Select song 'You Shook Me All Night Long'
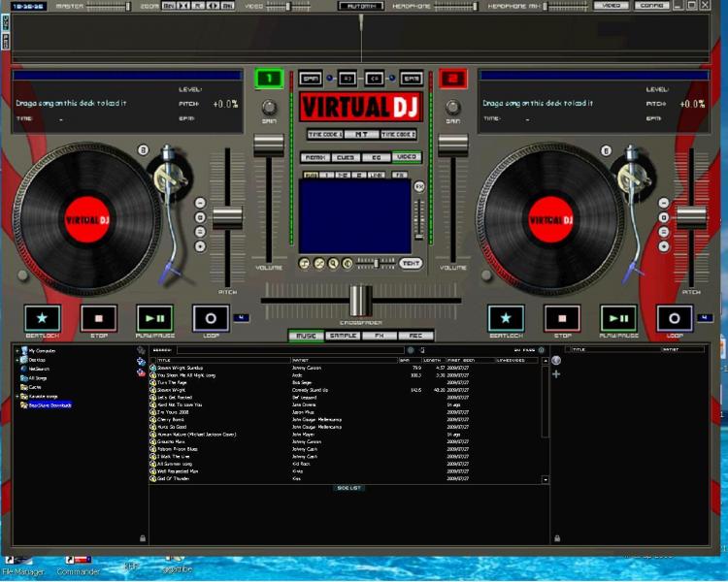Screen dimensions: 728x582 186,375
